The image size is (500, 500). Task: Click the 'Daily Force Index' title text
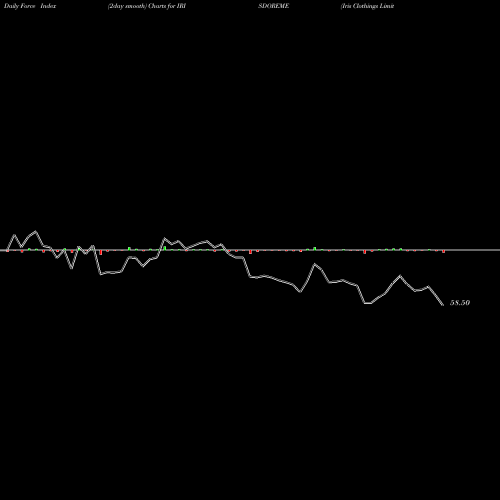[30, 6]
